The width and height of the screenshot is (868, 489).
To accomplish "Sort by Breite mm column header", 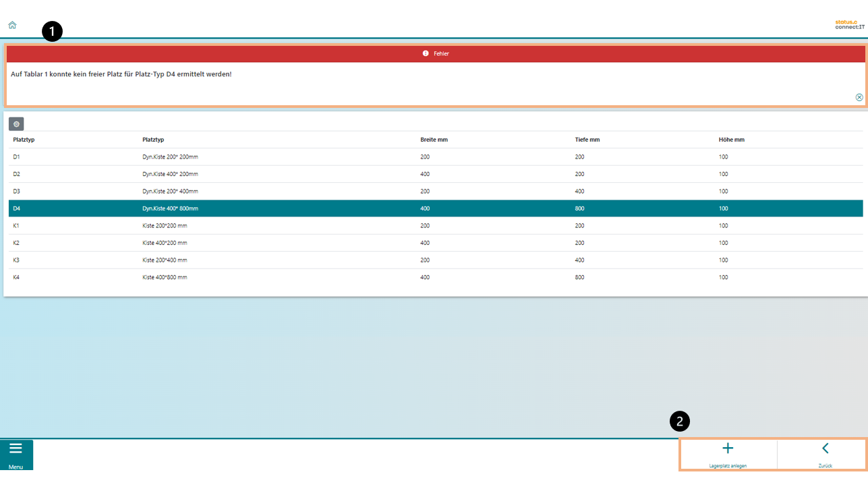I will pos(434,140).
